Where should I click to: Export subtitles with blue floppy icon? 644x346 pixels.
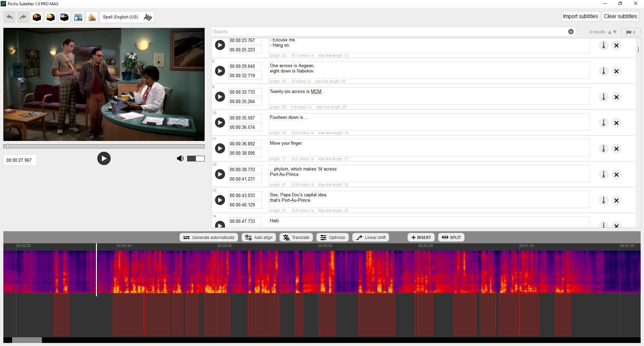click(x=78, y=17)
